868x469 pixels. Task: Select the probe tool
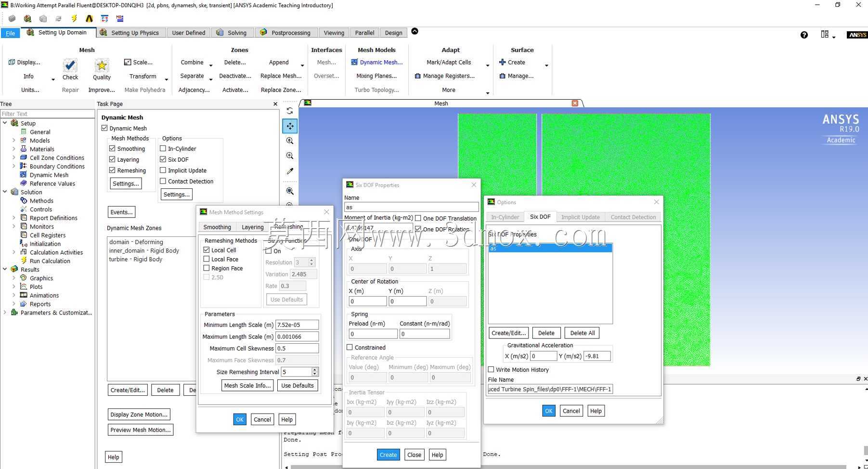(x=290, y=171)
